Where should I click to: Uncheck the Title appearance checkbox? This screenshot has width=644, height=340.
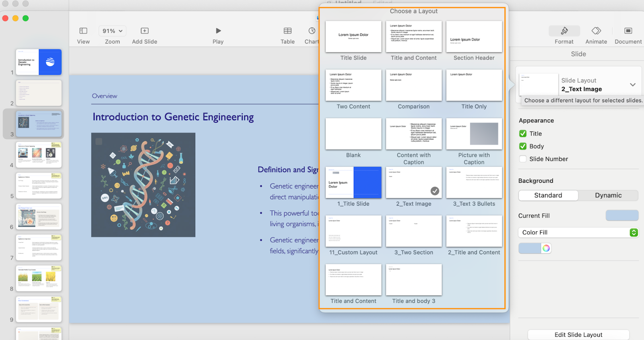(523, 134)
